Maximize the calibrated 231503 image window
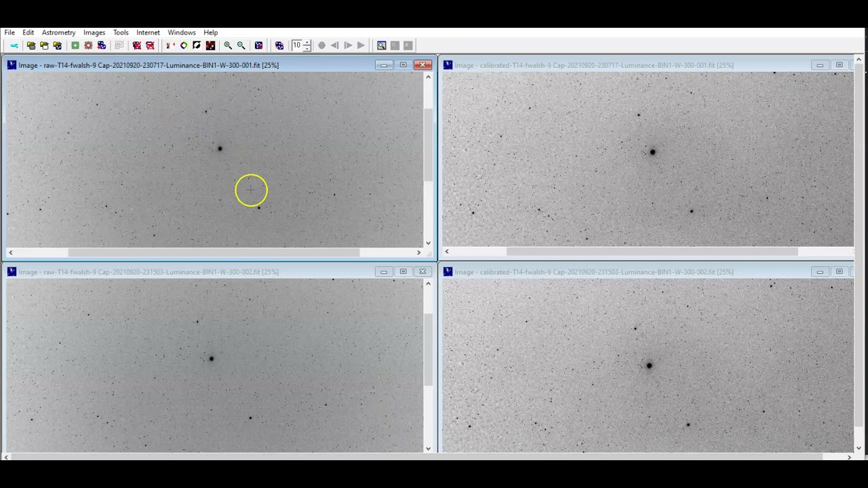 [x=840, y=272]
